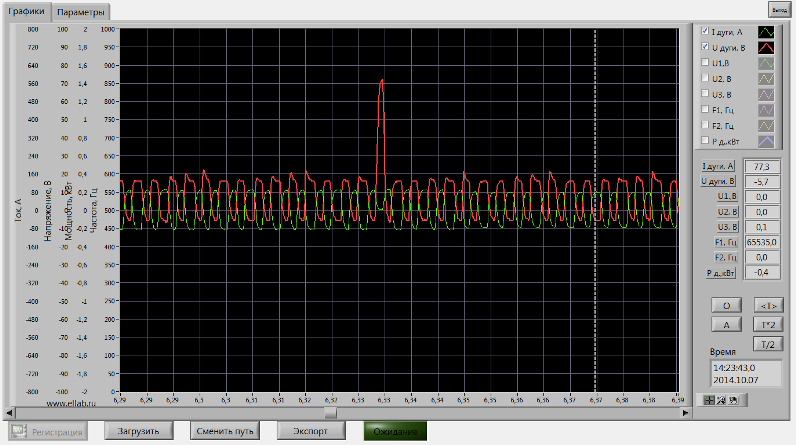The height and width of the screenshot is (445, 796).
Task: Click the U дуги value field -5,7
Action: coord(761,182)
